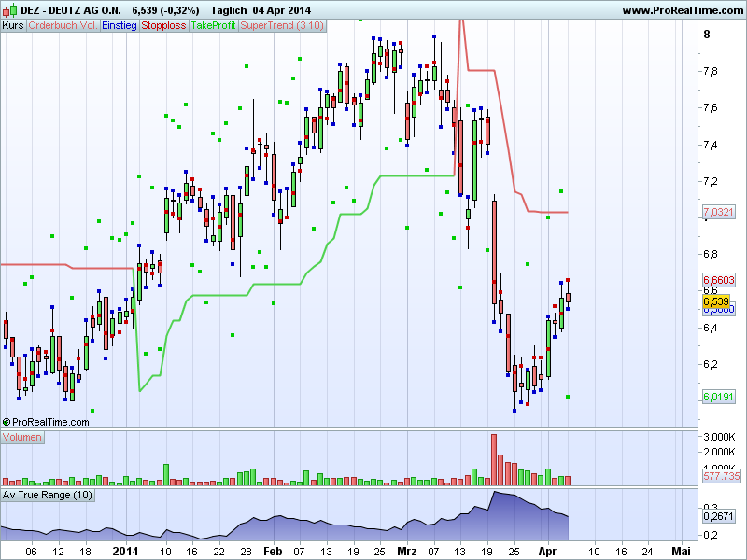Click the candlestick chart icon beside DEZ
This screenshot has width=747, height=560.
click(10, 10)
